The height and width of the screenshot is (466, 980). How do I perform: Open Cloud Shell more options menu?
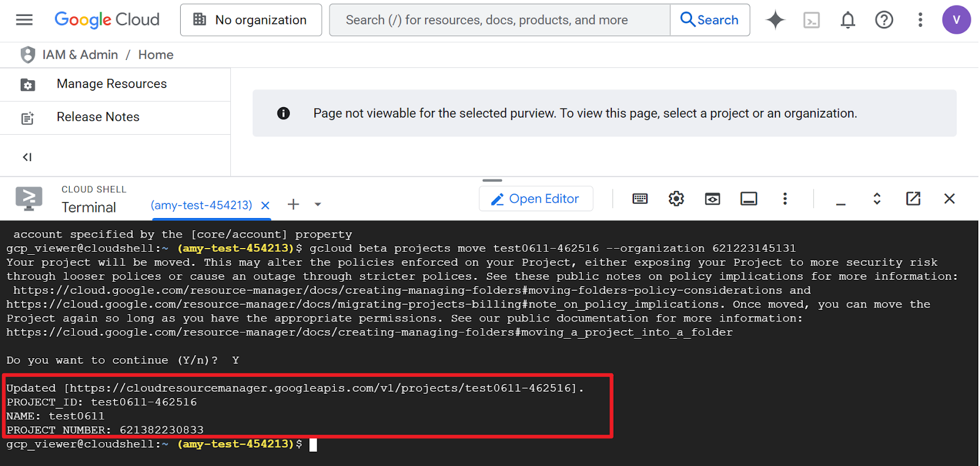pyautogui.click(x=785, y=198)
